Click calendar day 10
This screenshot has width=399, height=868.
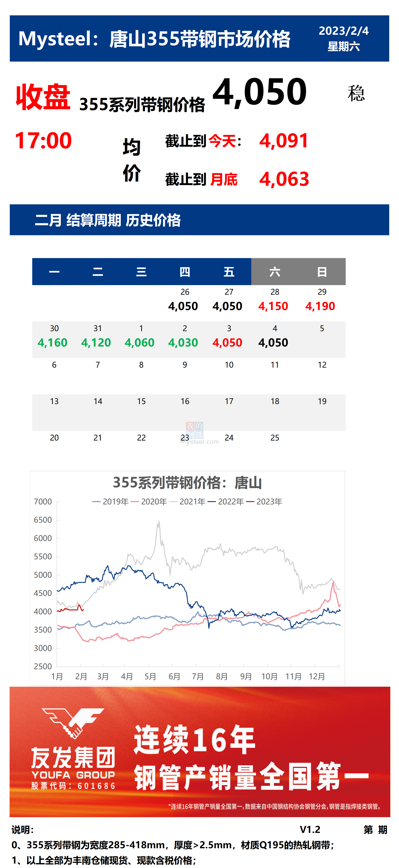229,365
